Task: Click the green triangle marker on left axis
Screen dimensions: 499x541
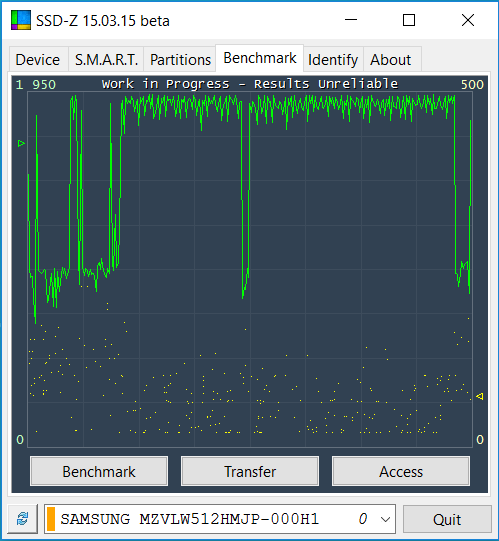Action: coord(21,144)
